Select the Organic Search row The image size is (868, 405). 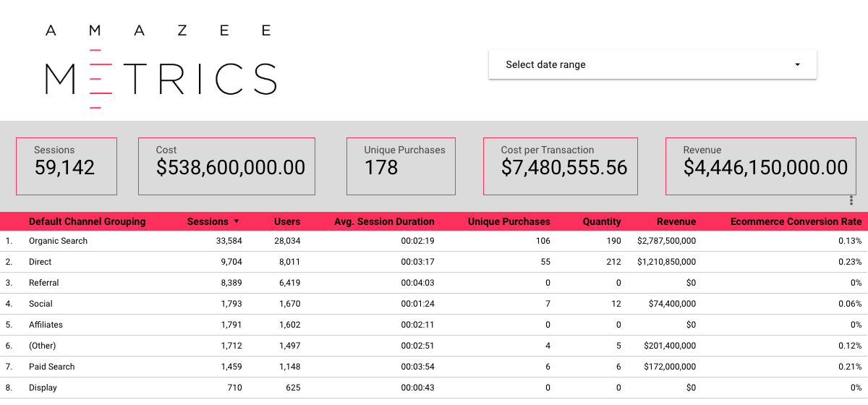tap(58, 241)
